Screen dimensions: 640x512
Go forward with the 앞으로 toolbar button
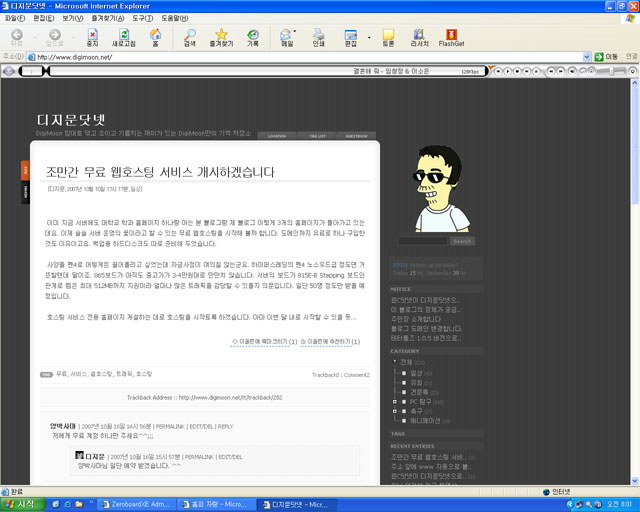[x=55, y=38]
